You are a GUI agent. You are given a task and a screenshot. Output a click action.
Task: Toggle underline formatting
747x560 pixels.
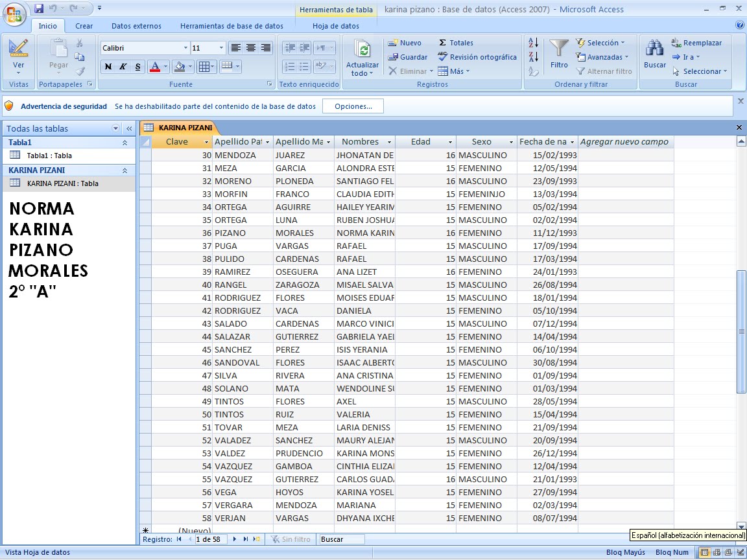click(137, 67)
